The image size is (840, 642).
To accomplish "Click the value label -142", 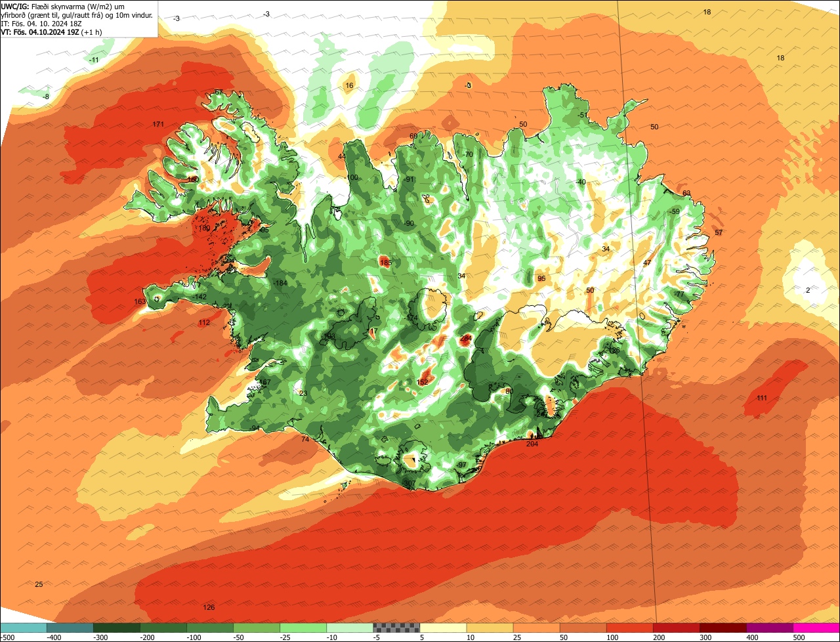I will click(x=201, y=297).
